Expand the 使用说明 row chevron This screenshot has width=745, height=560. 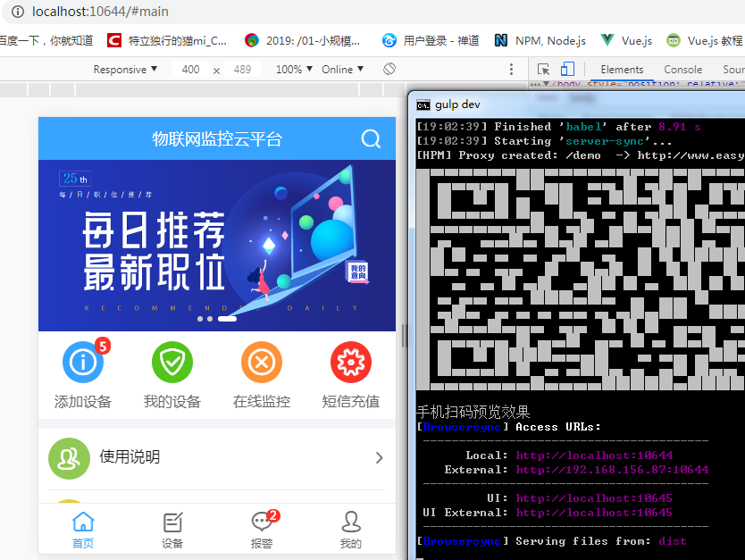[379, 458]
